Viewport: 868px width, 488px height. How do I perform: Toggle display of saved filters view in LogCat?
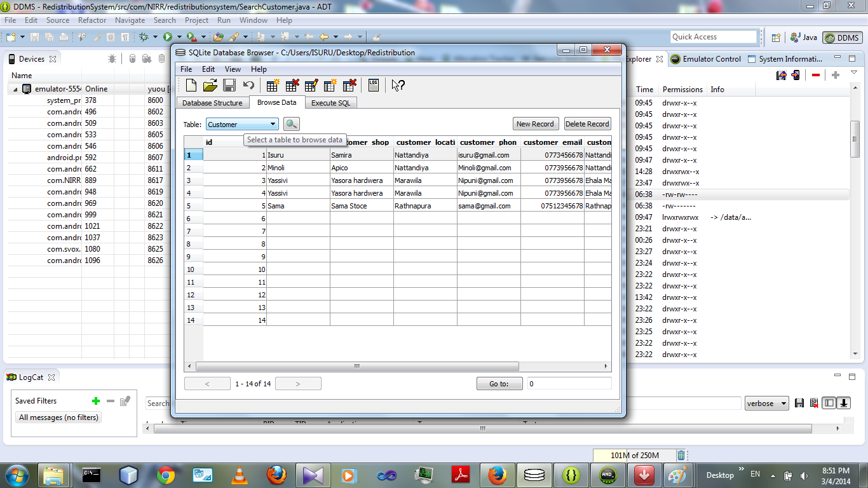point(829,403)
